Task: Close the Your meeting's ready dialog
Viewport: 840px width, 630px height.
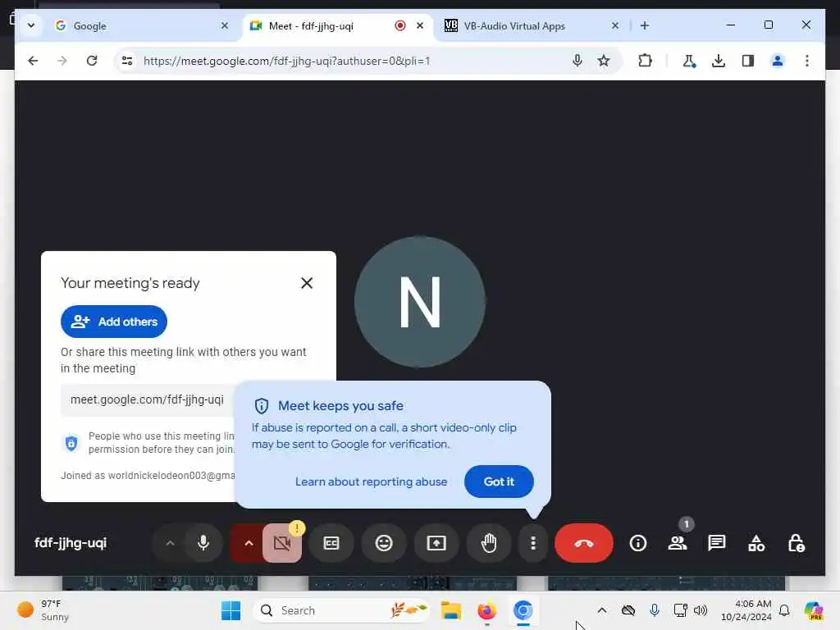Action: coord(307,283)
